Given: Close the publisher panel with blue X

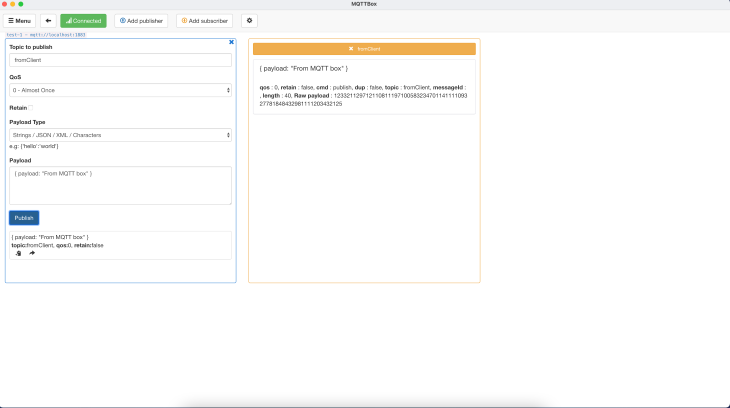Looking at the screenshot, I should point(232,42).
